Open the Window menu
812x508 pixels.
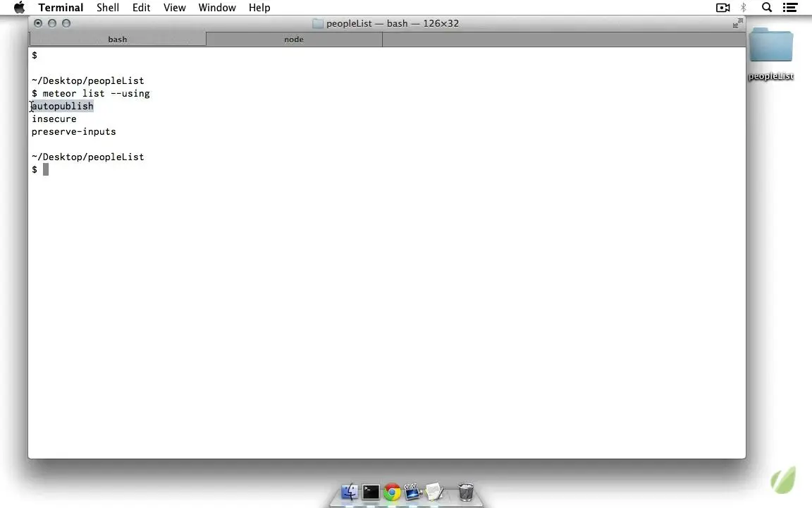pos(217,7)
